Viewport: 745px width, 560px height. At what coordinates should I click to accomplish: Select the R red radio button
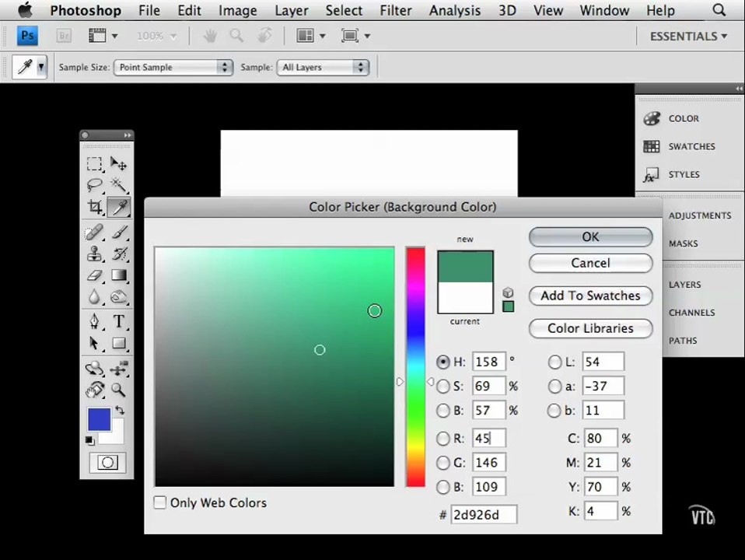click(x=442, y=439)
